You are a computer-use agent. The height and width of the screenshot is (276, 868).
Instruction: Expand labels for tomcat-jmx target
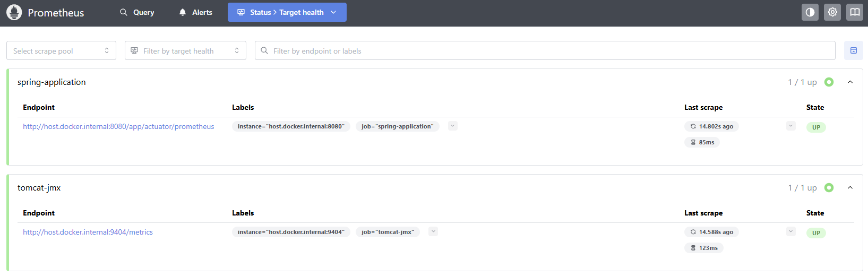pyautogui.click(x=433, y=231)
